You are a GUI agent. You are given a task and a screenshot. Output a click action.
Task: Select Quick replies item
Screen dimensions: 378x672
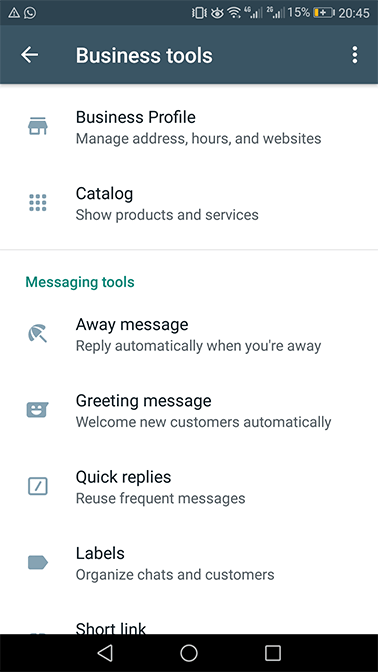189,487
